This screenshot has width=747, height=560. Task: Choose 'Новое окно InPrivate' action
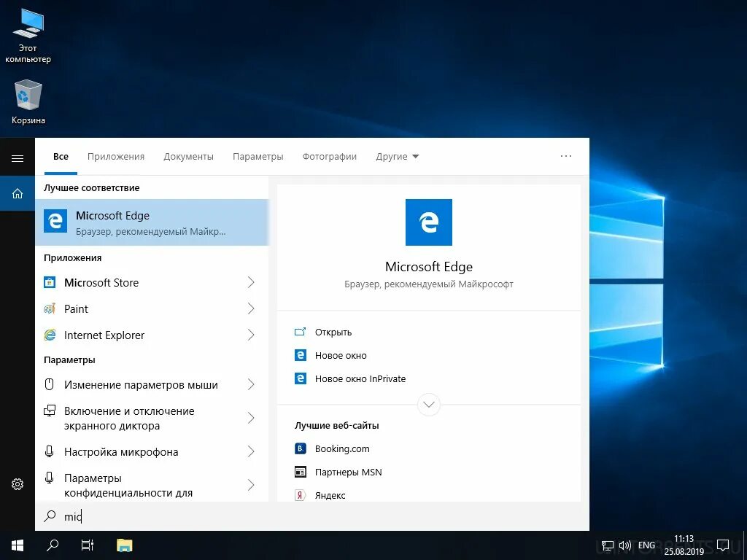pos(360,379)
